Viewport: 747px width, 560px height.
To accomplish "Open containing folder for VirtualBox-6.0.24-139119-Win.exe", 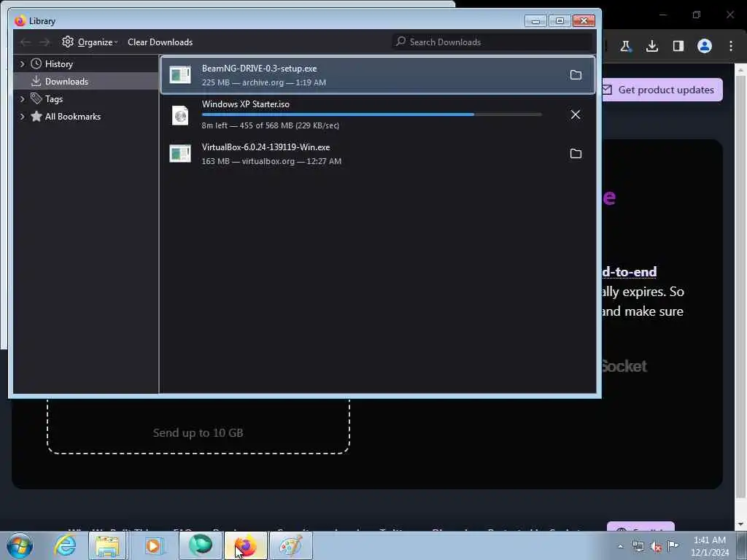I will [576, 153].
